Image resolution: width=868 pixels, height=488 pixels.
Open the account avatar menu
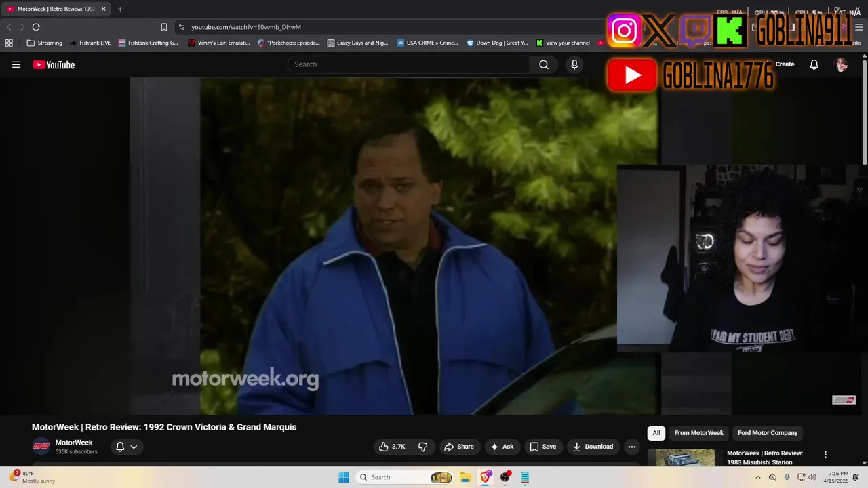click(x=842, y=64)
